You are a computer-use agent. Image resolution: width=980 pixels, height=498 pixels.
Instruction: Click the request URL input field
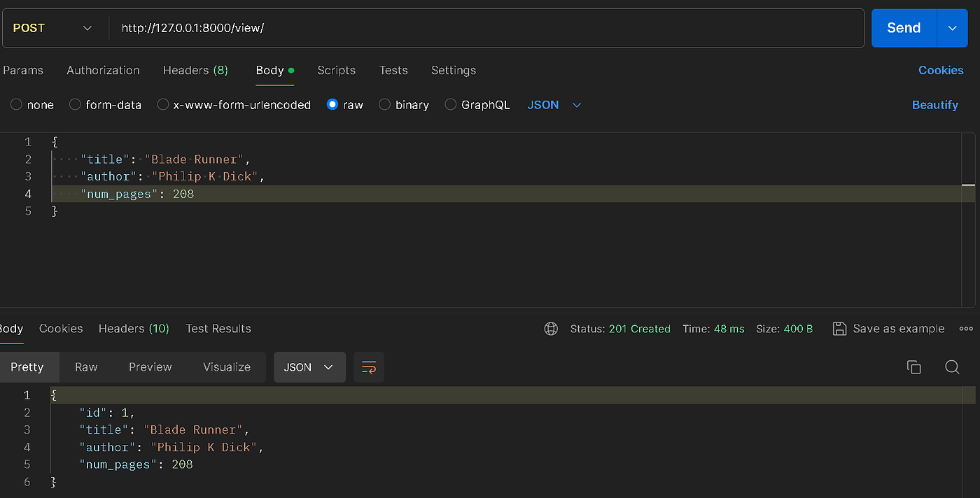click(x=486, y=28)
